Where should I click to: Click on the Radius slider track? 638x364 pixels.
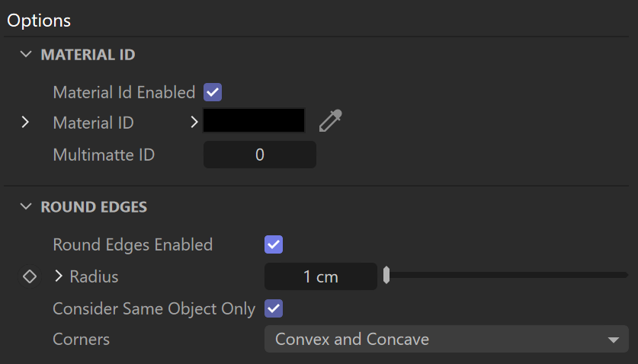click(x=508, y=276)
